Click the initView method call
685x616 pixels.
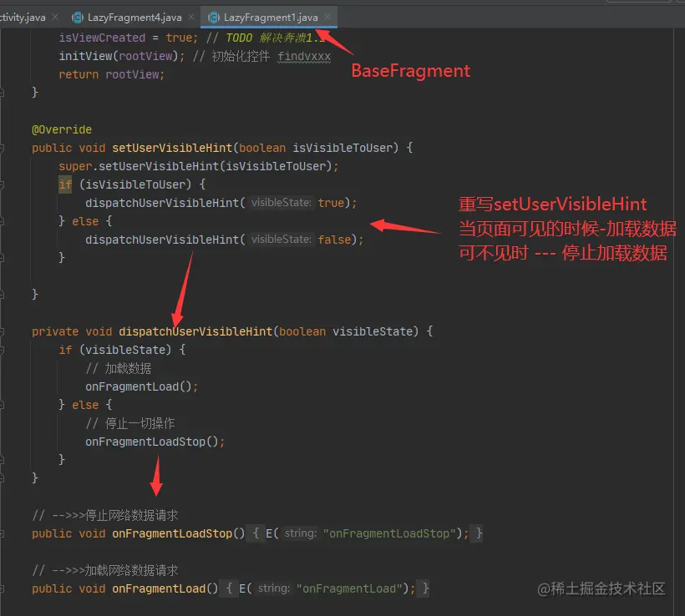(x=85, y=56)
